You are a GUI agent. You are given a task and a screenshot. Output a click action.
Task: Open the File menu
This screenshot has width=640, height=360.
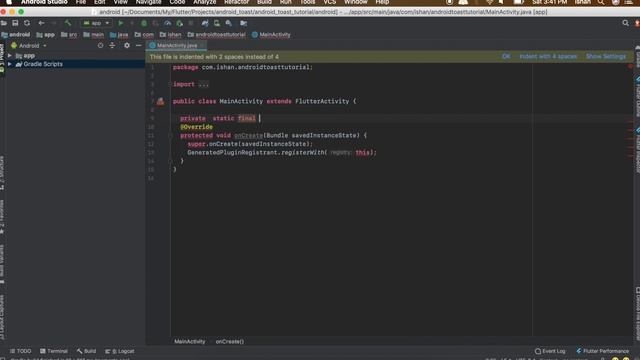click(81, 2)
